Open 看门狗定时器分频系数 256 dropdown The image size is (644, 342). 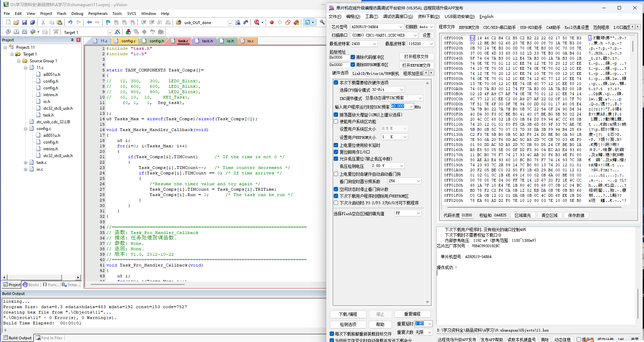coord(404,181)
